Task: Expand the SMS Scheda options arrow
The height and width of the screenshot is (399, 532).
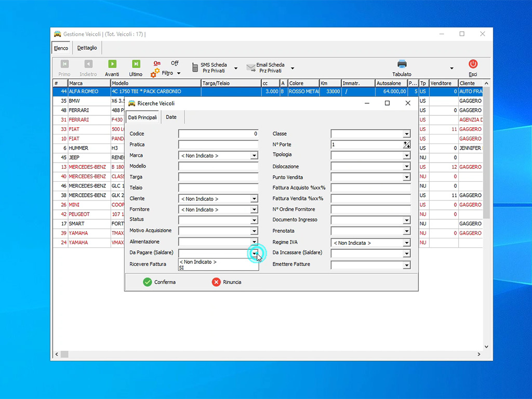Action: coord(236,68)
